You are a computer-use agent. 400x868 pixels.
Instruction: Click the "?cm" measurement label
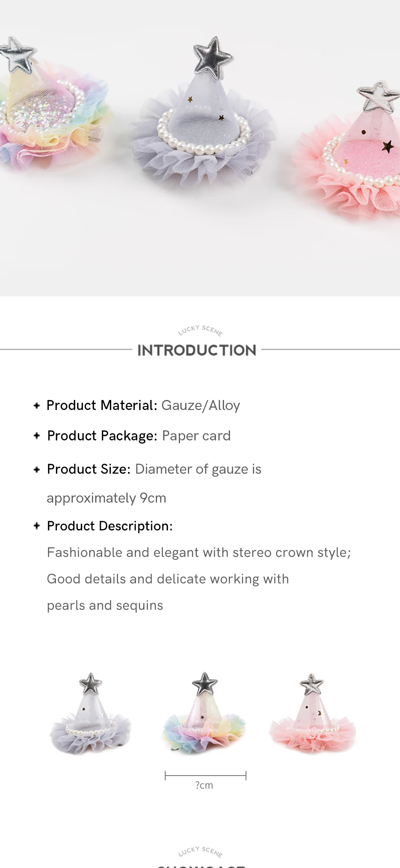pos(204,785)
